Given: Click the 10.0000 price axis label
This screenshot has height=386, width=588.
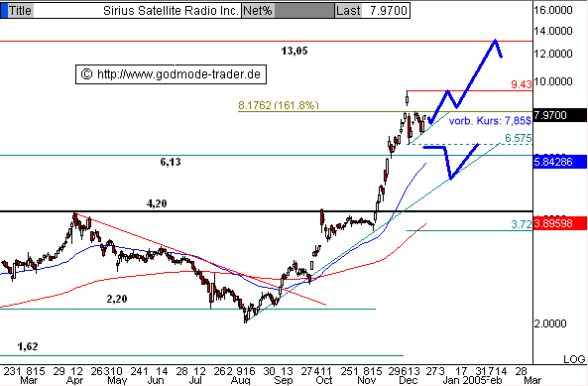Looking at the screenshot, I should 553,81.
